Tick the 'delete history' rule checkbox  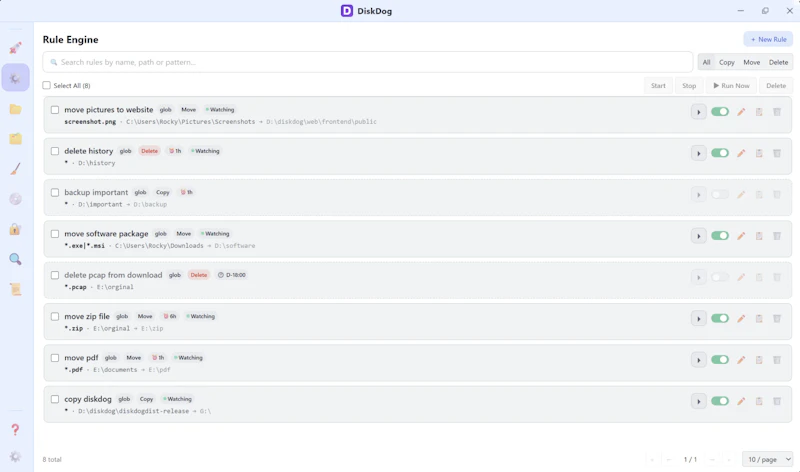[55, 151]
